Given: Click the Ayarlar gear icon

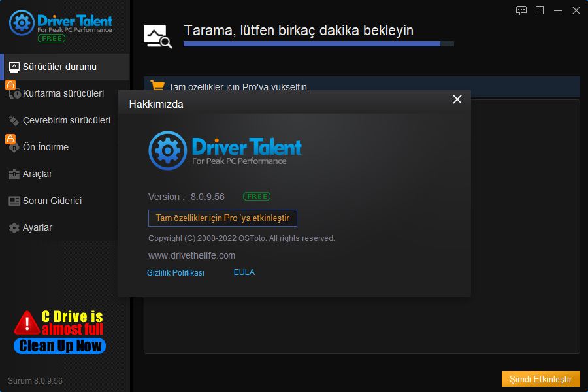Looking at the screenshot, I should [14, 228].
